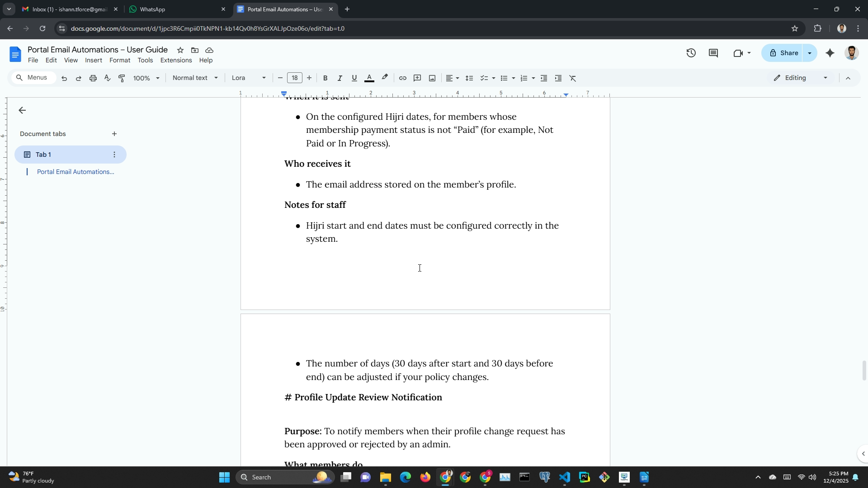
Task: Open the Insert menu
Action: (94, 60)
